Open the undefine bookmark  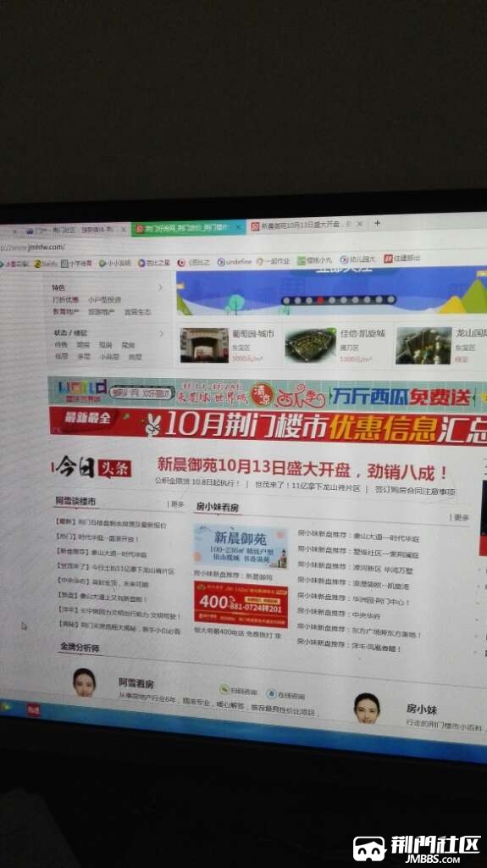click(x=234, y=261)
